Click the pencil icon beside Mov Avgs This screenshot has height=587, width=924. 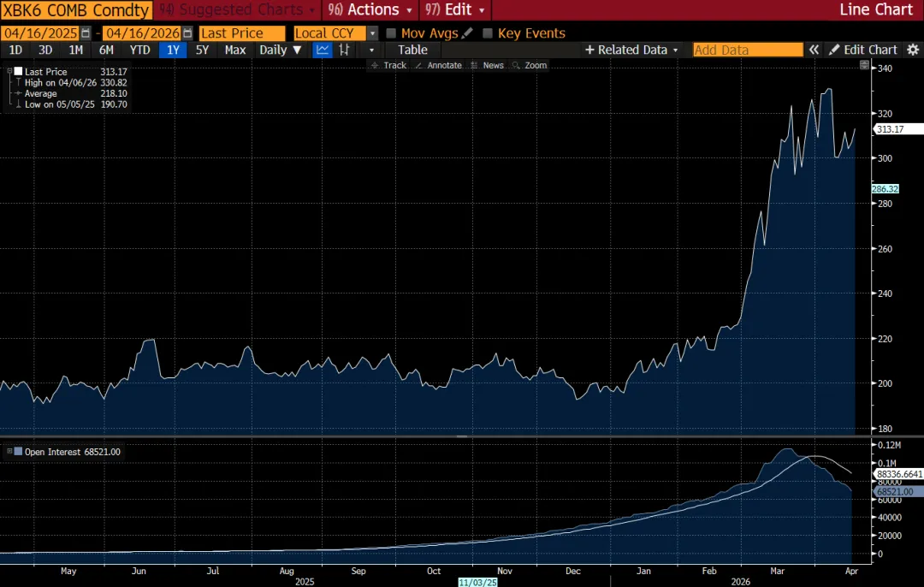coord(467,33)
